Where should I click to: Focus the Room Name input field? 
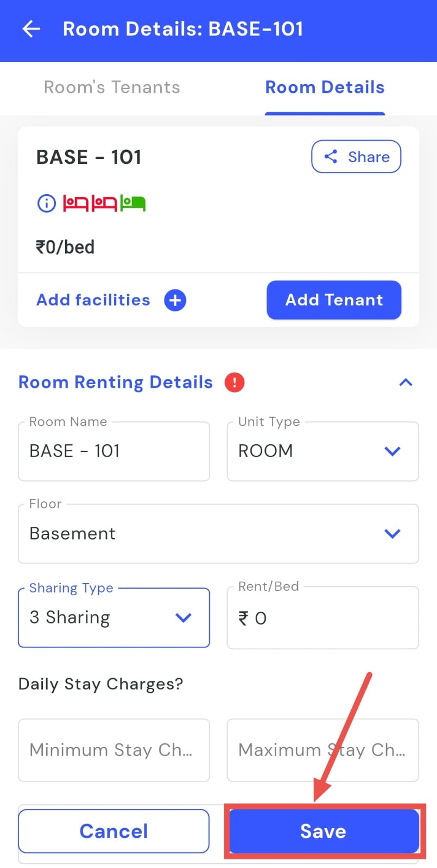[114, 451]
